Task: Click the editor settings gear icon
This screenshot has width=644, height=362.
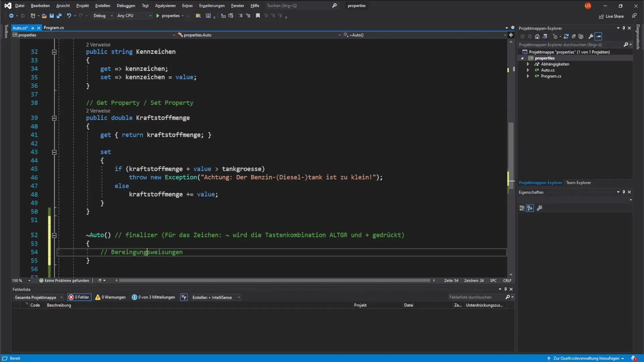Action: coord(513,28)
